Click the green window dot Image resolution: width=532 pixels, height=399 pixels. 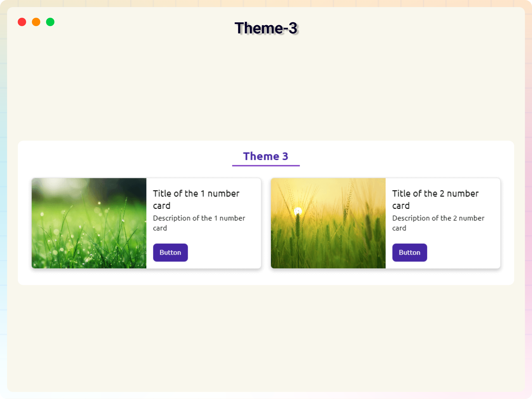[50, 22]
